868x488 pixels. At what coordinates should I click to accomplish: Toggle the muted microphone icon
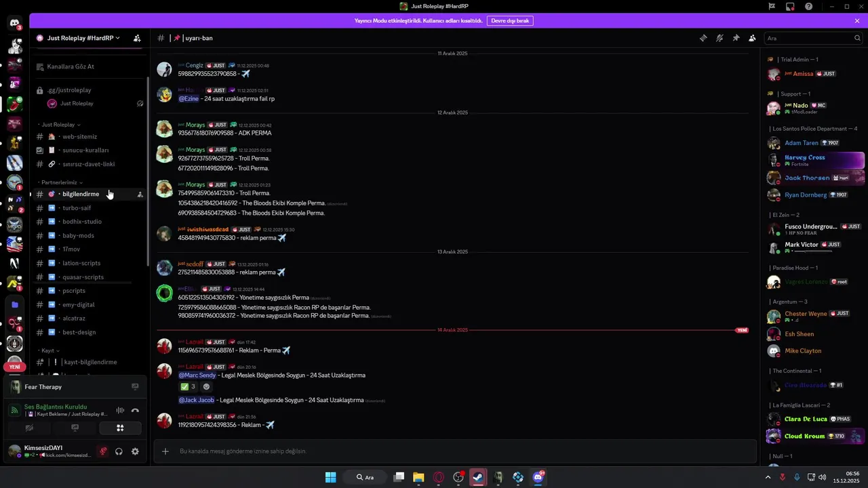pos(103,451)
